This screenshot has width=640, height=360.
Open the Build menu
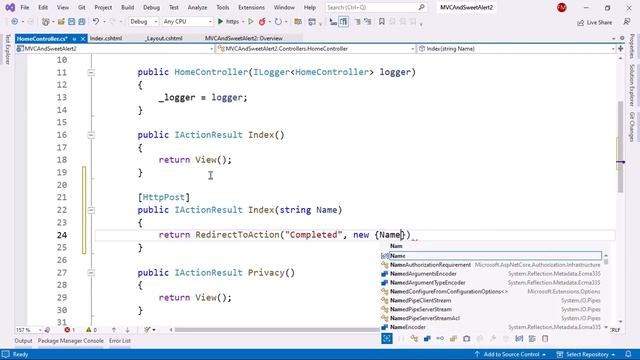pyautogui.click(x=128, y=7)
